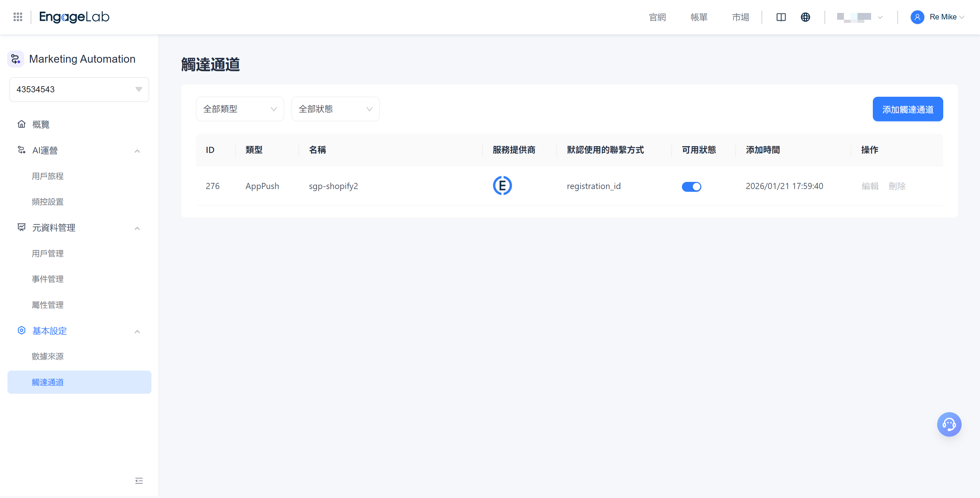Click the home icon next to 概覽

coord(22,124)
